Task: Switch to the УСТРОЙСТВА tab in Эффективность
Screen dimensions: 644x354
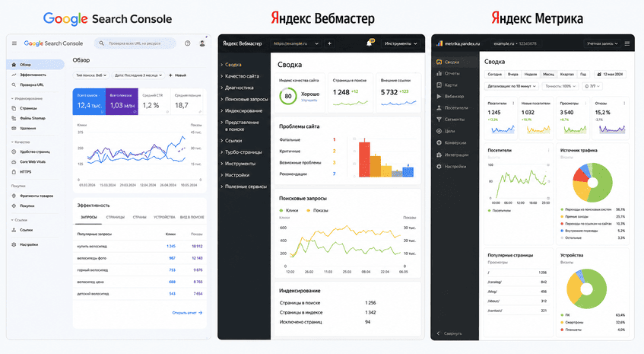Action: coord(164,217)
